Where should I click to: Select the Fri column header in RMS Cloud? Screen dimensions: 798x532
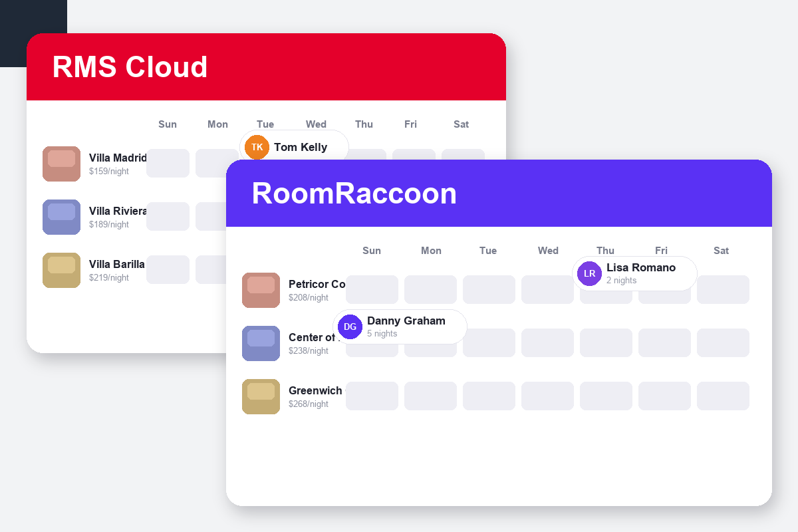[x=410, y=124]
